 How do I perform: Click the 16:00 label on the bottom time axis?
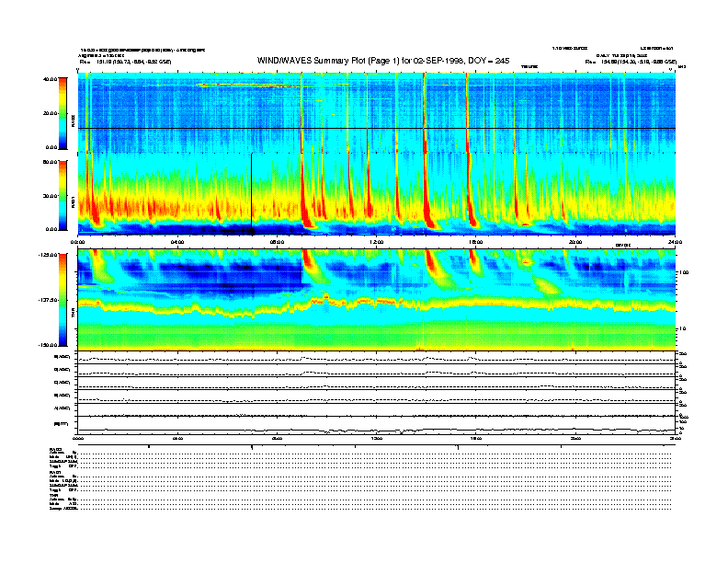click(476, 438)
